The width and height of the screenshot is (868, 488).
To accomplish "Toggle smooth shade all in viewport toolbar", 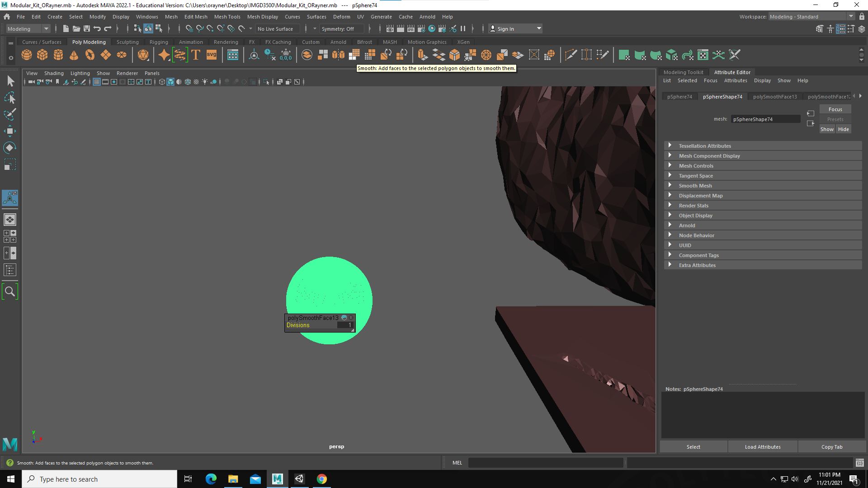I will [170, 82].
